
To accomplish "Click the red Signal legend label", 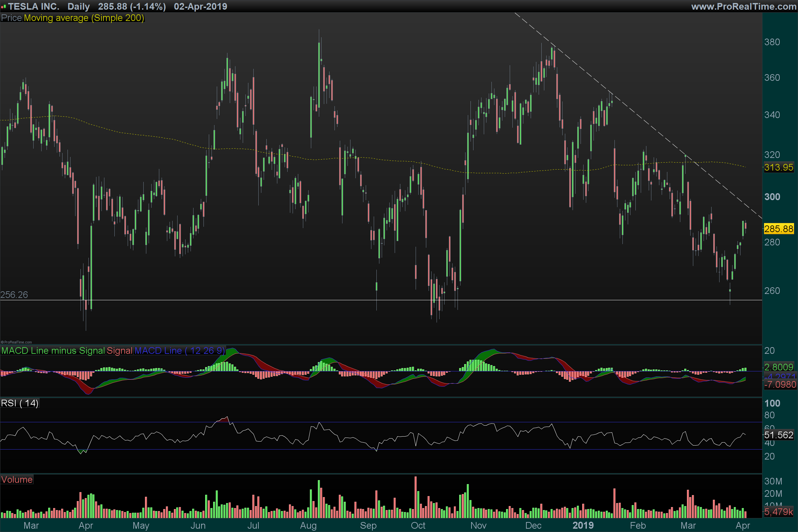I will coord(119,350).
